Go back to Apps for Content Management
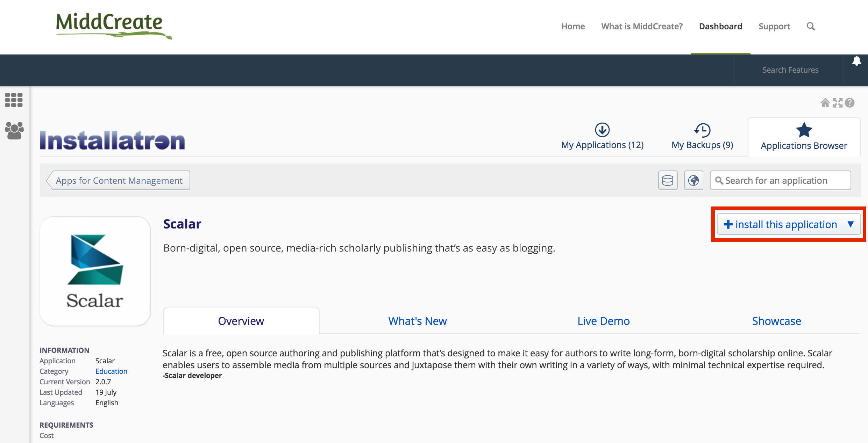This screenshot has width=868, height=443. pyautogui.click(x=119, y=180)
